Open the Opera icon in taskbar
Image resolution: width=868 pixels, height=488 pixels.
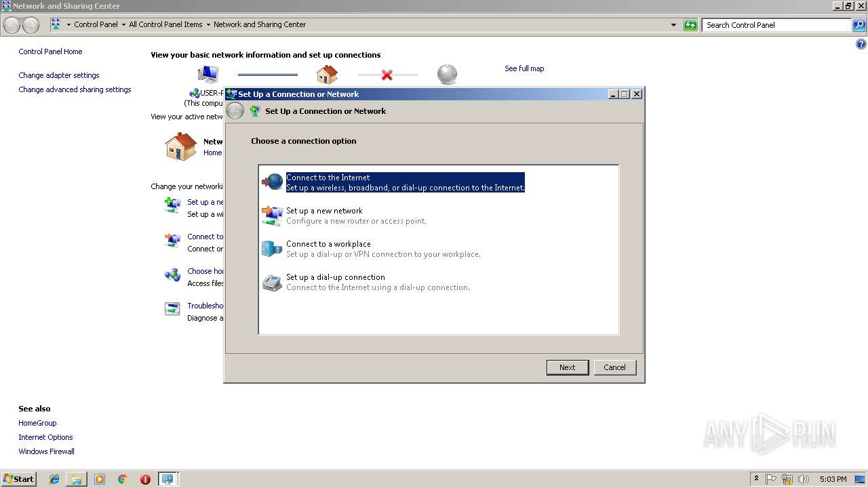pyautogui.click(x=145, y=479)
